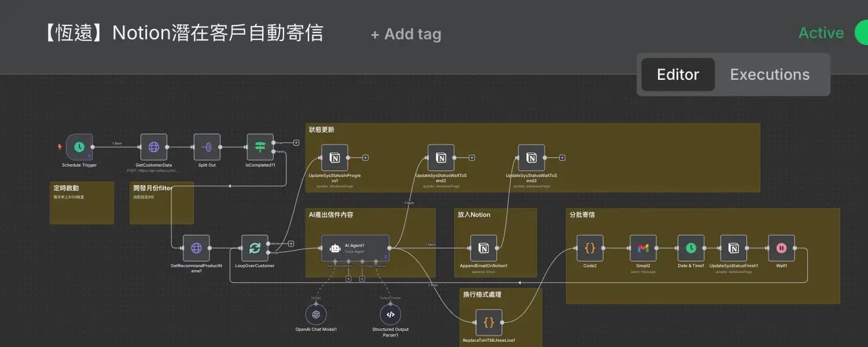Select the OpenAI Chat Model1 icon

[316, 314]
